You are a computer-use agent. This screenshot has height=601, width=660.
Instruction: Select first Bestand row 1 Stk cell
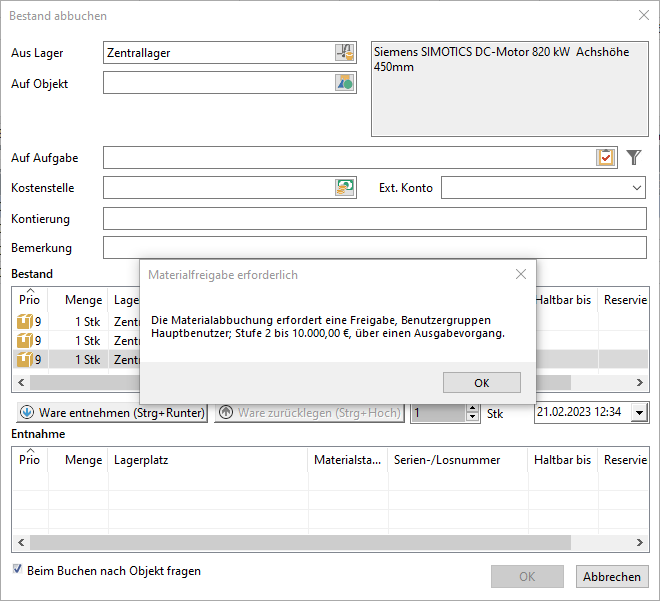tap(78, 322)
